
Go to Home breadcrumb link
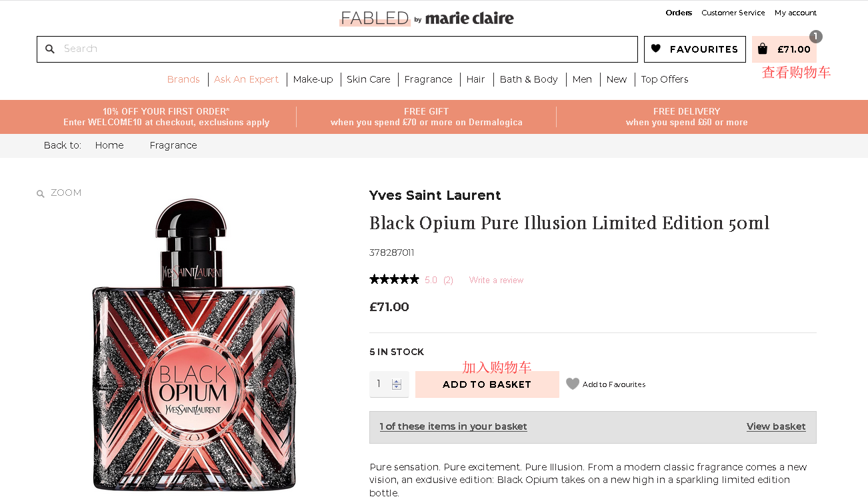click(109, 145)
